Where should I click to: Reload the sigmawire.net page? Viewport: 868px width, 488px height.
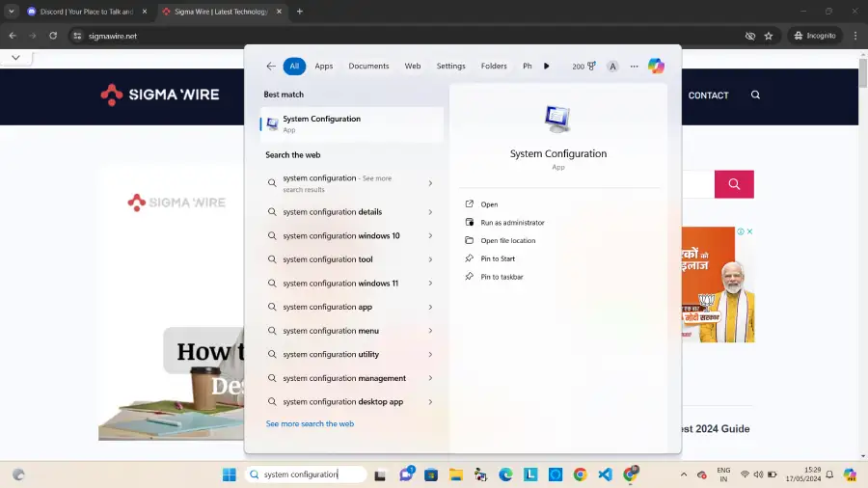(53, 36)
